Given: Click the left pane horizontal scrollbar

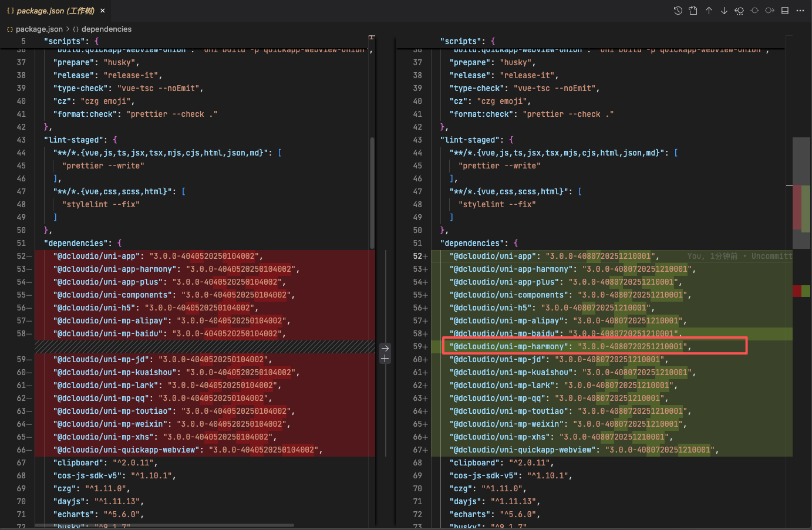Looking at the screenshot, I should pyautogui.click(x=164, y=525).
